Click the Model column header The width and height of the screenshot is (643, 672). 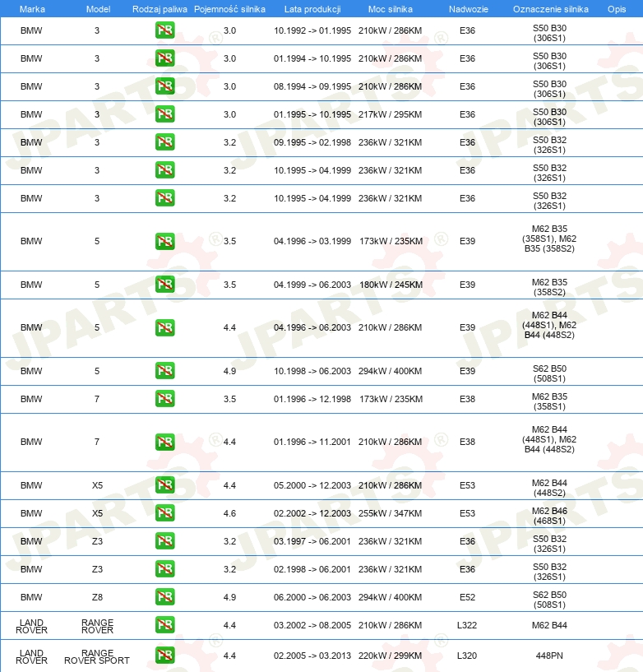click(98, 9)
